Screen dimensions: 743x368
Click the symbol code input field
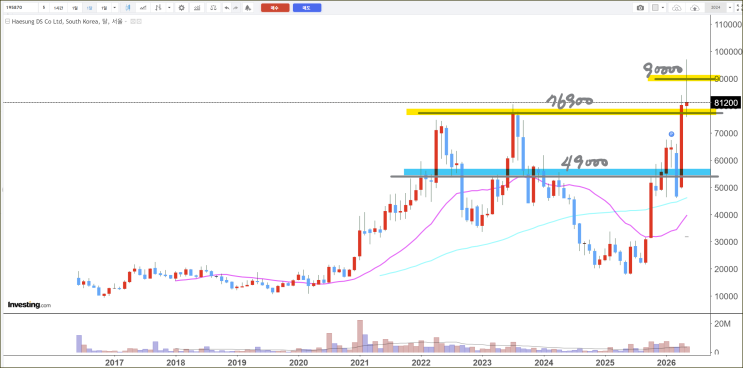(20, 8)
